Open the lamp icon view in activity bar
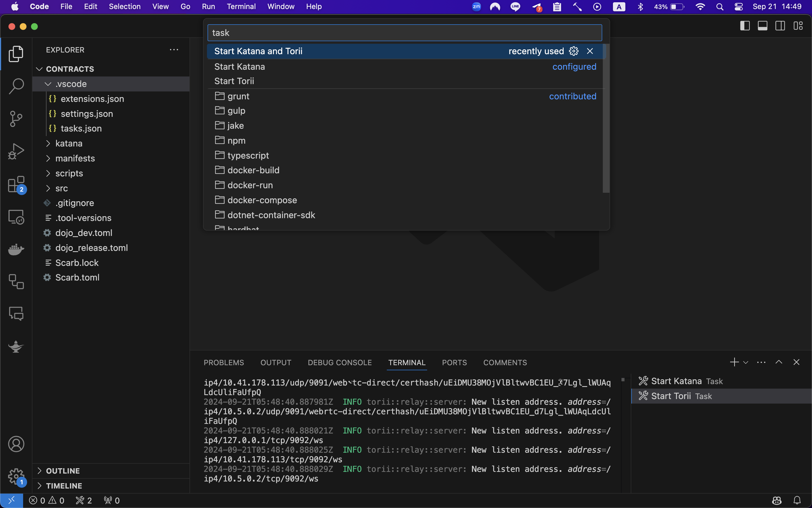 (16, 347)
